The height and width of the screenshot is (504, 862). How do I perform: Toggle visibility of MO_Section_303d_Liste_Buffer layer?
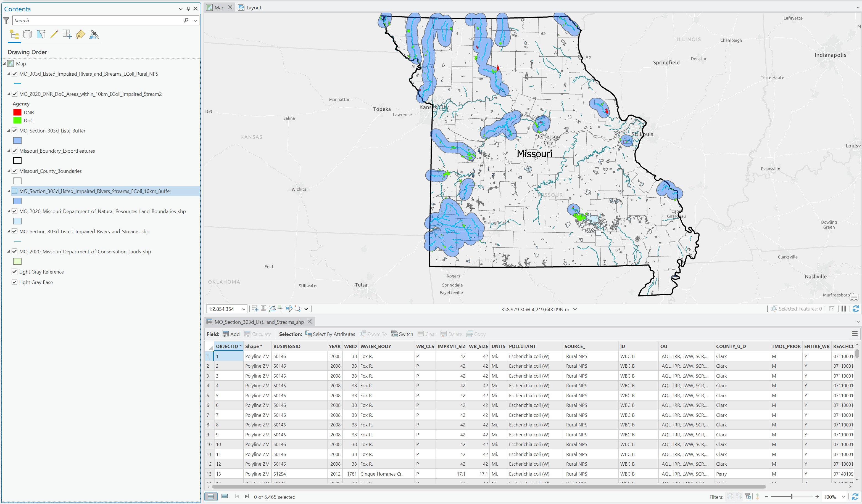click(x=15, y=131)
